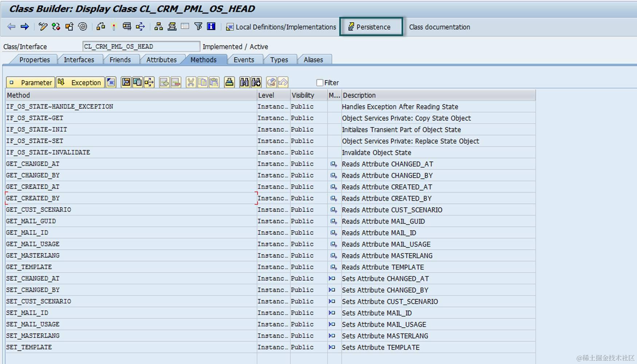Click the Visibility column header

[x=309, y=95]
